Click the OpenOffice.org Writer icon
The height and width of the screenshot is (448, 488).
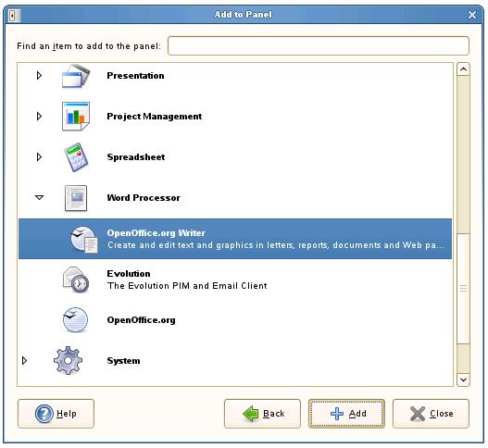click(x=83, y=239)
